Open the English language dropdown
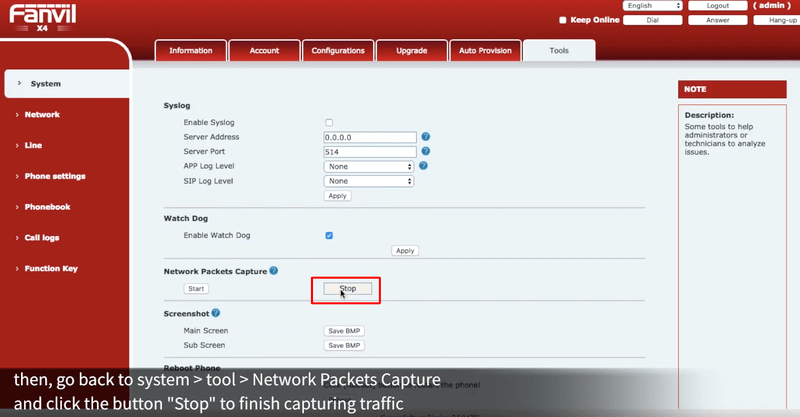The height and width of the screenshot is (417, 800). pos(651,6)
